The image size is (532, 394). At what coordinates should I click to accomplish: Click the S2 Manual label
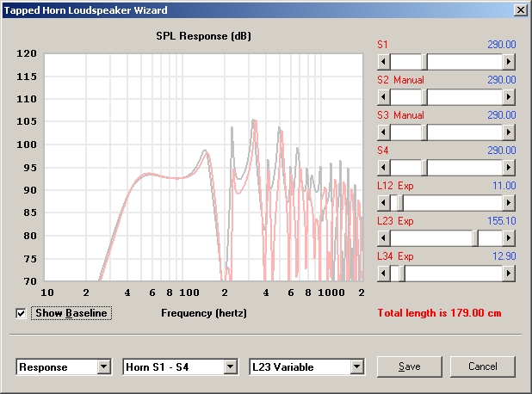click(x=400, y=80)
